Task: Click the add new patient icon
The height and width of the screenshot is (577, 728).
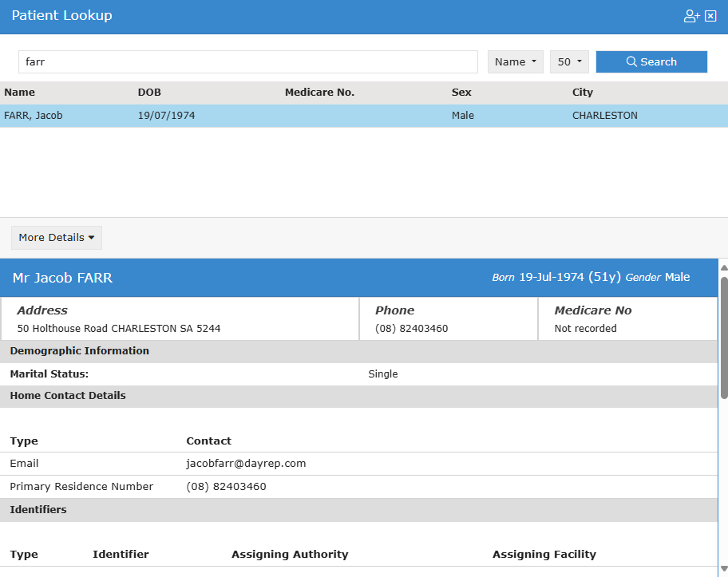Action: coord(691,16)
